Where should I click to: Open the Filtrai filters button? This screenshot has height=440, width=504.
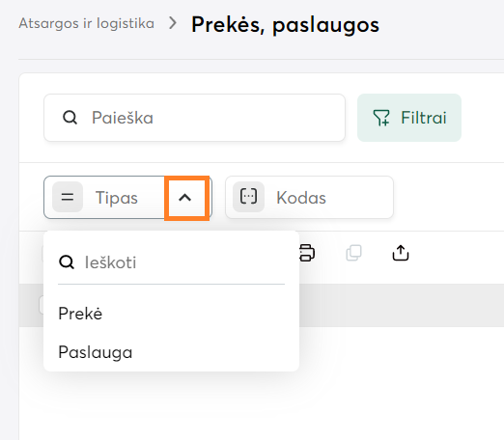[409, 118]
